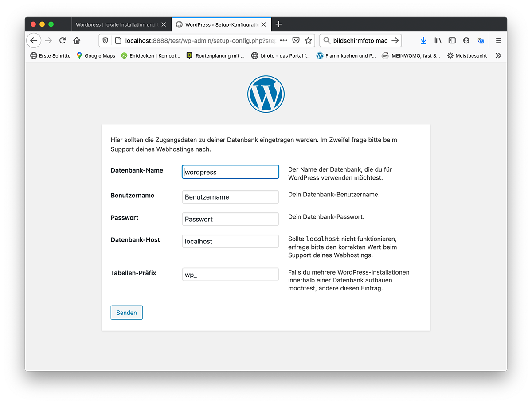Show the Library history and bookmarks icon

(438, 40)
